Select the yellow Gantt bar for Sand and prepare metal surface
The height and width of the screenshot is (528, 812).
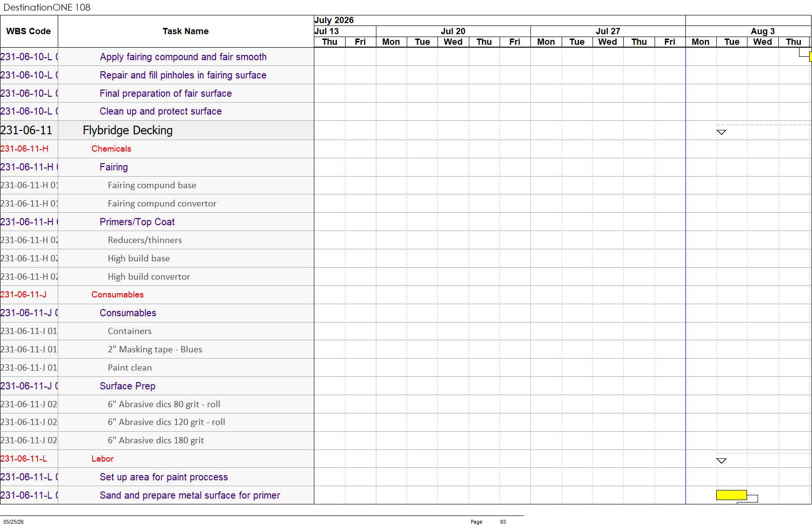(x=731, y=495)
